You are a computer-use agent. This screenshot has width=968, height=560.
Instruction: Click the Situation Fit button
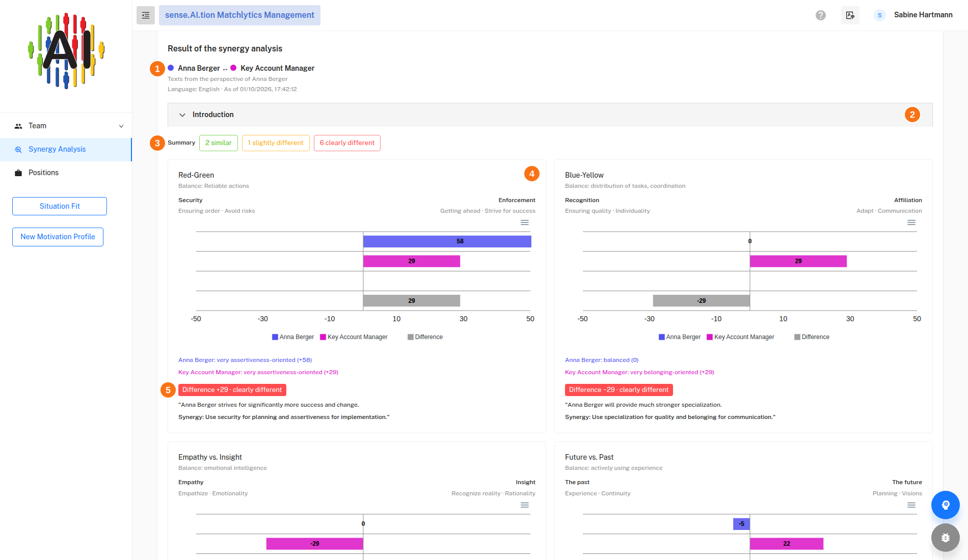(60, 206)
